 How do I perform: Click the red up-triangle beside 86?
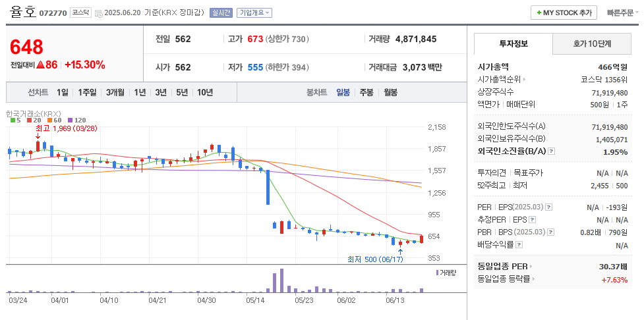pyautogui.click(x=40, y=65)
